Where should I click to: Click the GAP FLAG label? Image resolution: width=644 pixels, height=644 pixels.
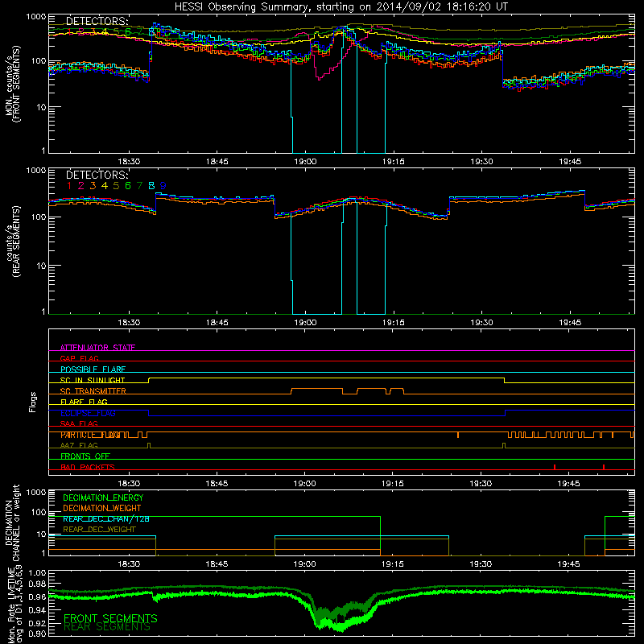point(79,358)
